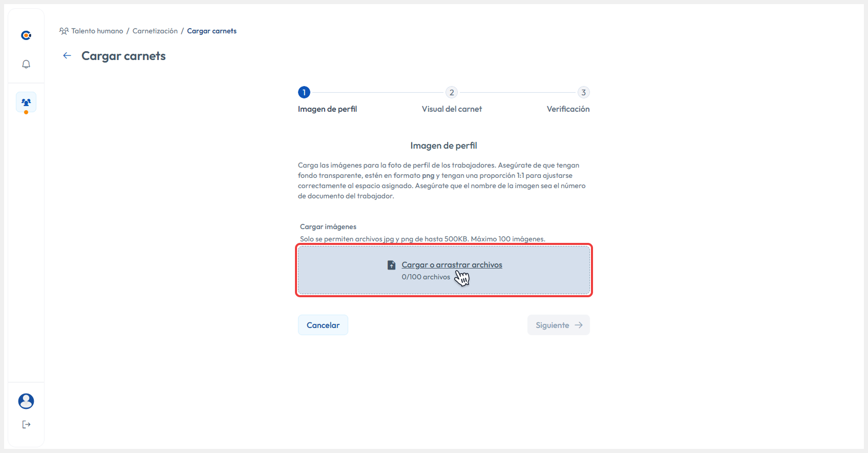Screen dimensions: 868x453
Task: Click the Cargar carnets breadcrumb
Action: click(x=211, y=31)
